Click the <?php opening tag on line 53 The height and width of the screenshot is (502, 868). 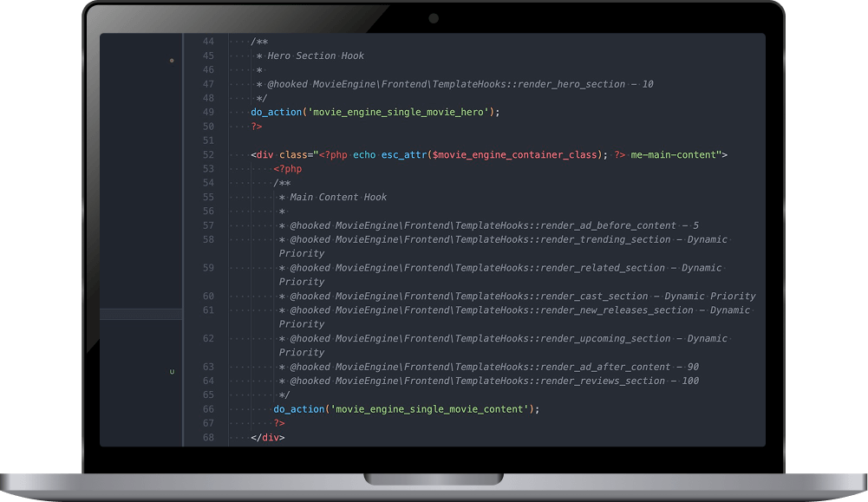[x=286, y=168]
